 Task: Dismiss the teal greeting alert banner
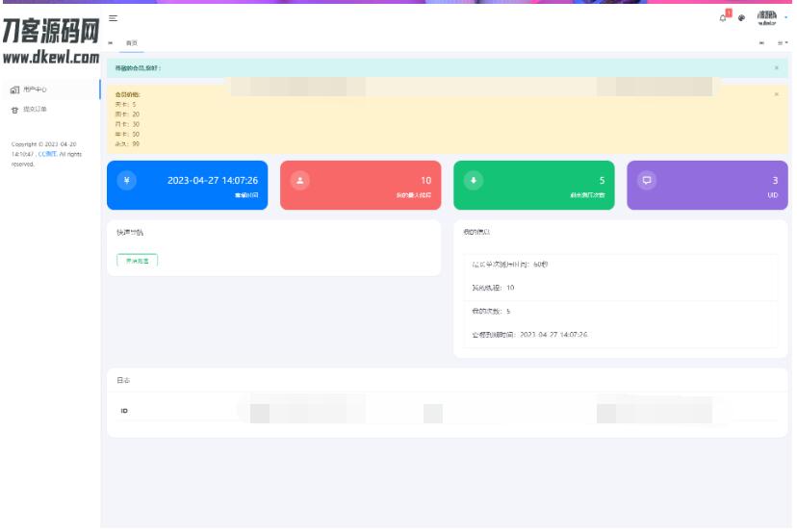pyautogui.click(x=777, y=68)
